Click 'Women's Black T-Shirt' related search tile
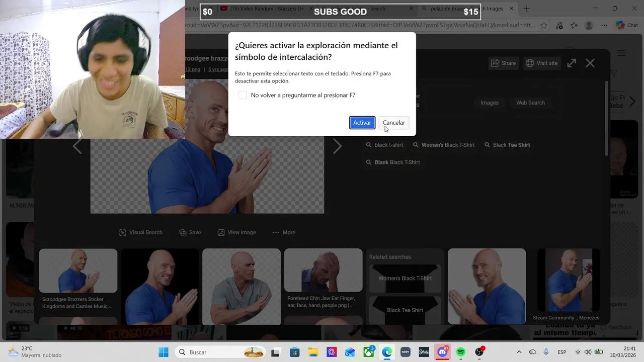The height and width of the screenshot is (362, 644). [405, 278]
